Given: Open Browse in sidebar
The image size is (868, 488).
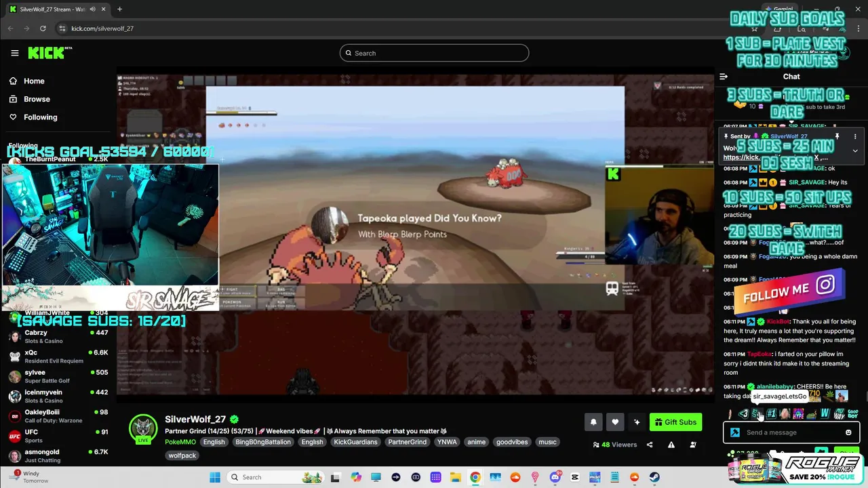Looking at the screenshot, I should 37,99.
